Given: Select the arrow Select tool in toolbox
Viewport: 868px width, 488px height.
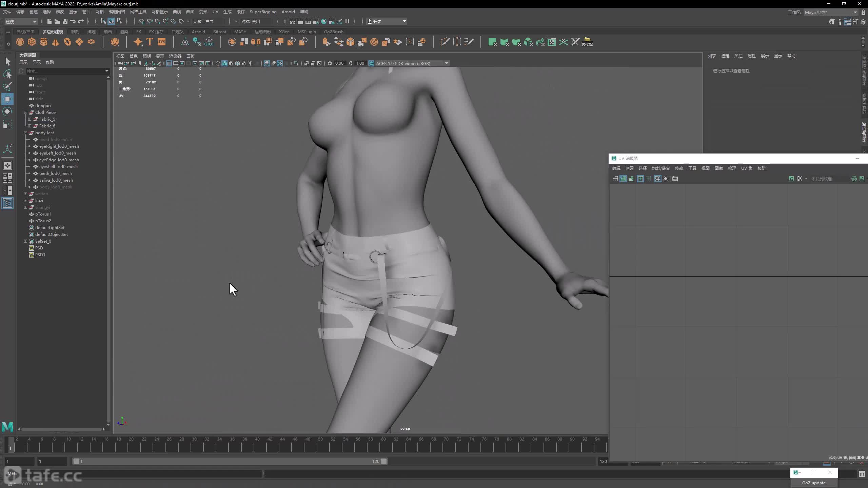Looking at the screenshot, I should point(7,61).
